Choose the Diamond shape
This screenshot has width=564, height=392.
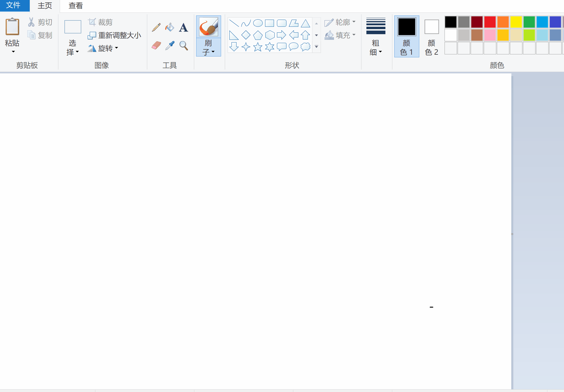click(246, 35)
